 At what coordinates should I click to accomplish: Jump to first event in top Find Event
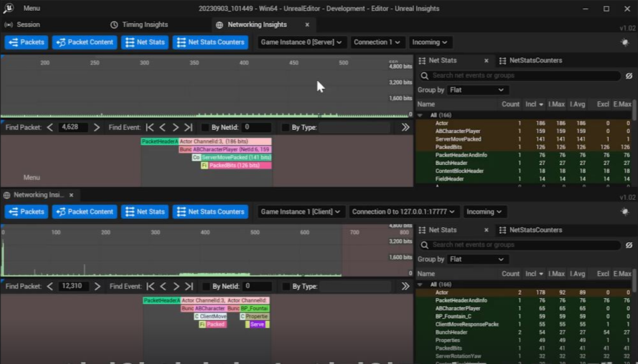(150, 127)
